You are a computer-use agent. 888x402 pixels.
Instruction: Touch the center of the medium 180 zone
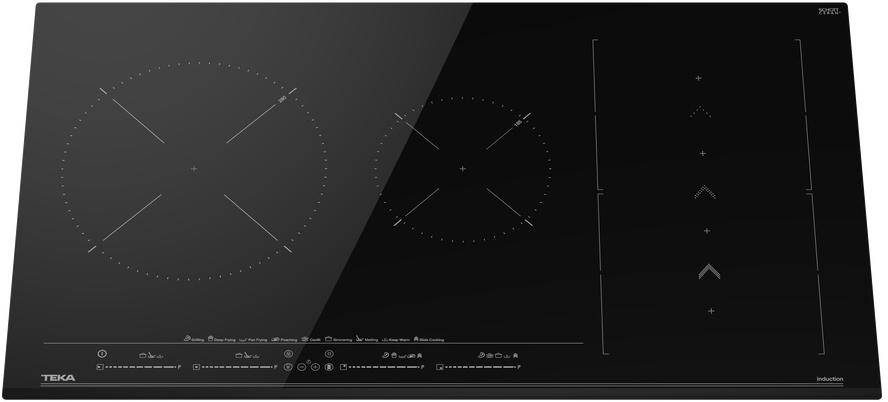pos(462,168)
